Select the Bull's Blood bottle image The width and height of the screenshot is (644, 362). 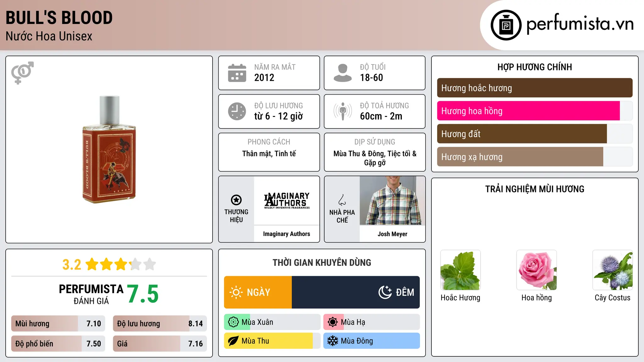coord(109,150)
